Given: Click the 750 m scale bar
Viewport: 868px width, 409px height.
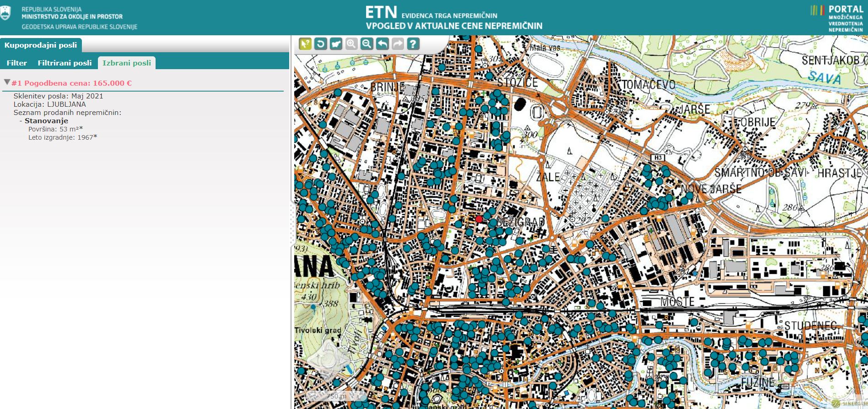Looking at the screenshot, I should pos(336,396).
